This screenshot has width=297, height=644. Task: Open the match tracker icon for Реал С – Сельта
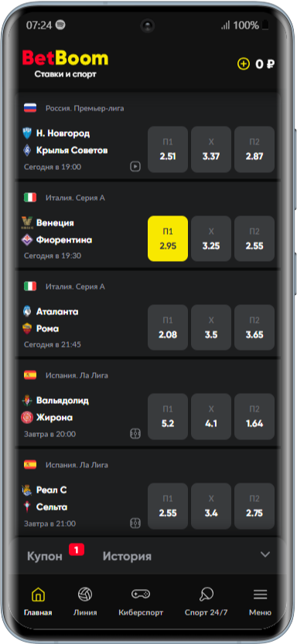(x=135, y=524)
